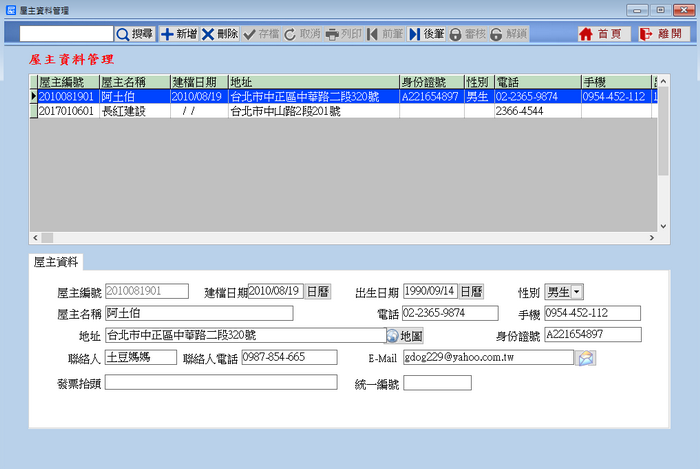Add a new record with 新增
The height and width of the screenshot is (469, 700).
click(x=179, y=34)
